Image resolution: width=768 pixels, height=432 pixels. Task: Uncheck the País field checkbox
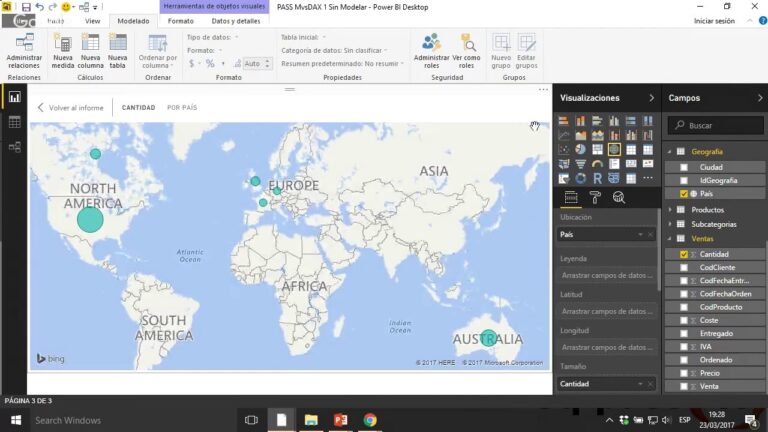(684, 194)
